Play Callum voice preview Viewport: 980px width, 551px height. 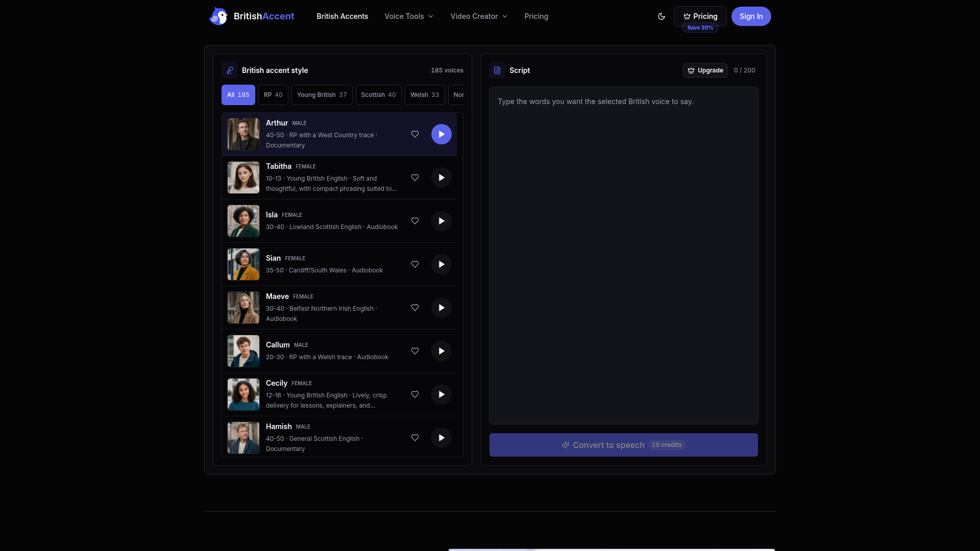[442, 351]
